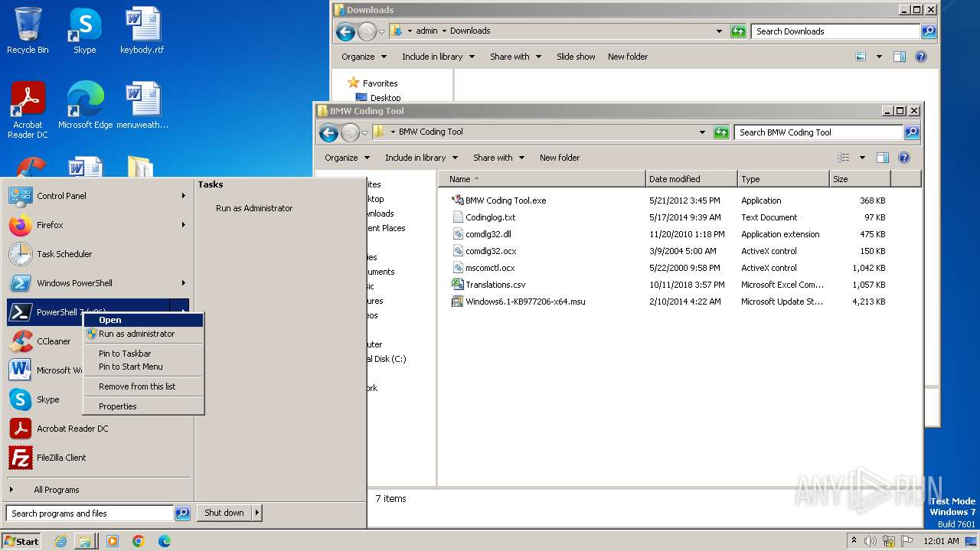Viewport: 980px width, 551px height.
Task: Open Help in BMW Coding Tool window
Action: point(904,158)
